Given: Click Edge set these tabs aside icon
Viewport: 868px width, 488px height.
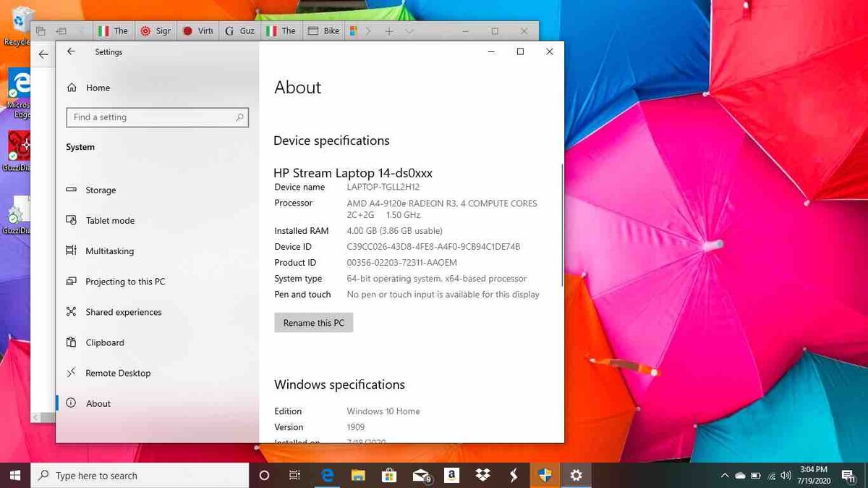Looking at the screenshot, I should (x=61, y=31).
